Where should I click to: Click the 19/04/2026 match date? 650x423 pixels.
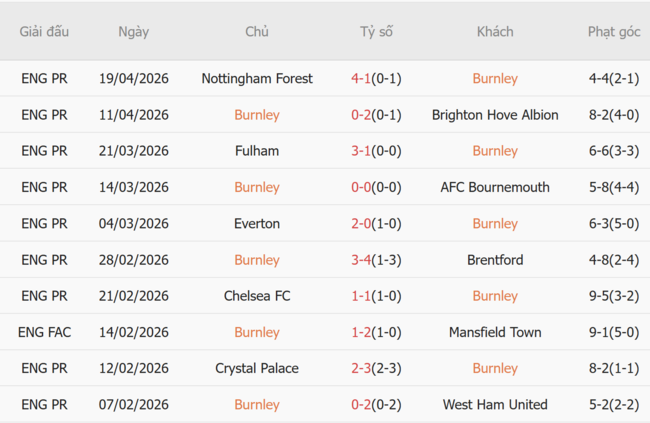click(x=133, y=78)
